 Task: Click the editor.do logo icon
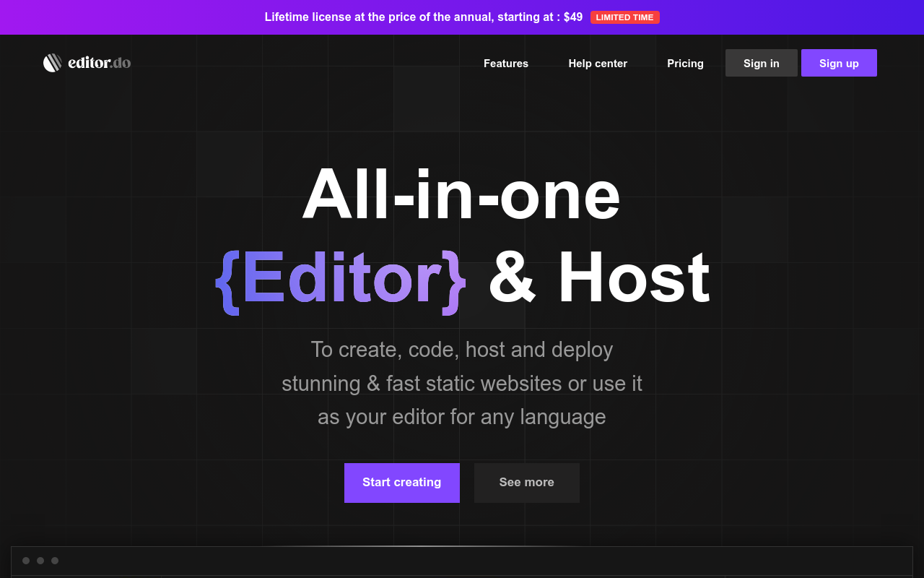point(53,63)
